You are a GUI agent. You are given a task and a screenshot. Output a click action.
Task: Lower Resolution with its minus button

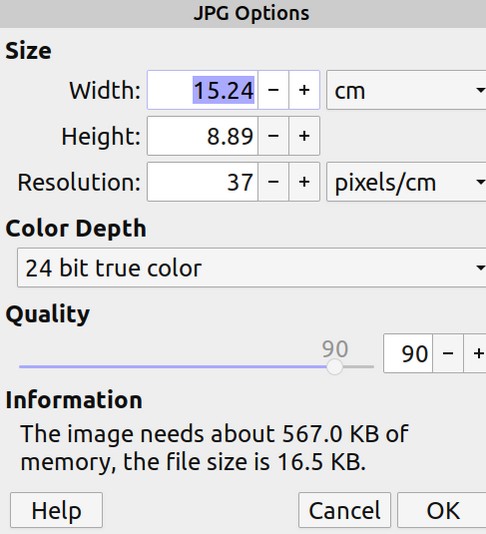click(x=273, y=182)
